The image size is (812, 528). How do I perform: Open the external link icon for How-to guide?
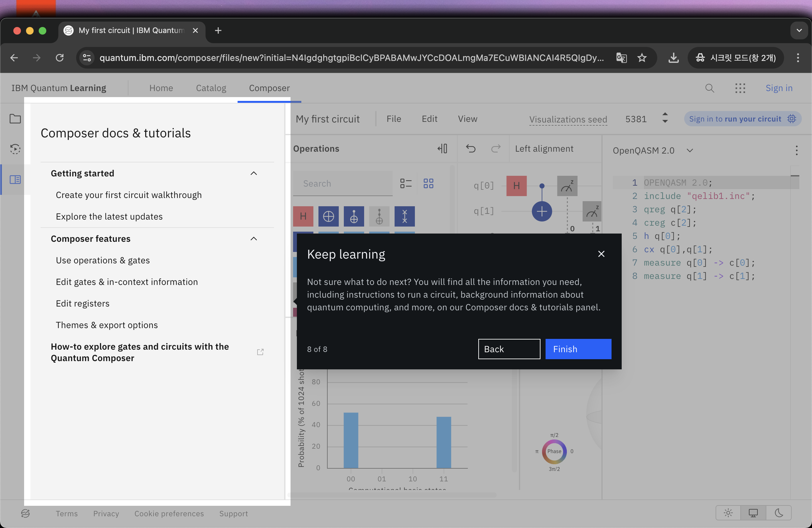tap(260, 352)
